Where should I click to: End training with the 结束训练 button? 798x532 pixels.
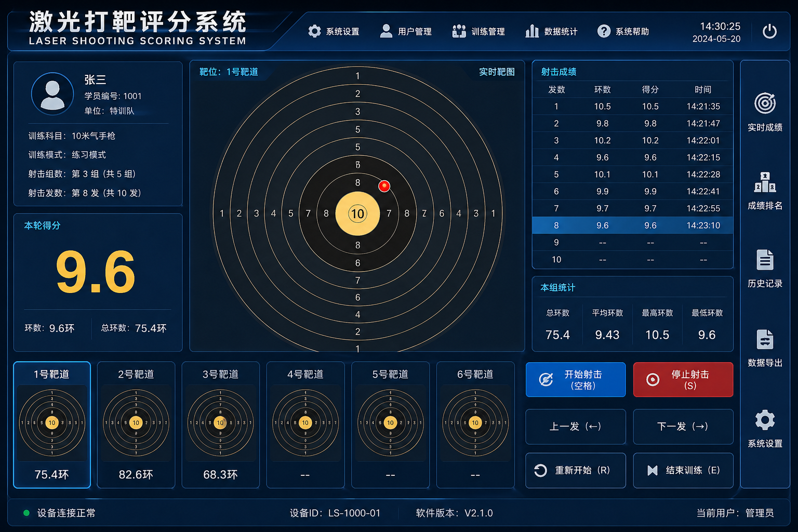point(683,470)
